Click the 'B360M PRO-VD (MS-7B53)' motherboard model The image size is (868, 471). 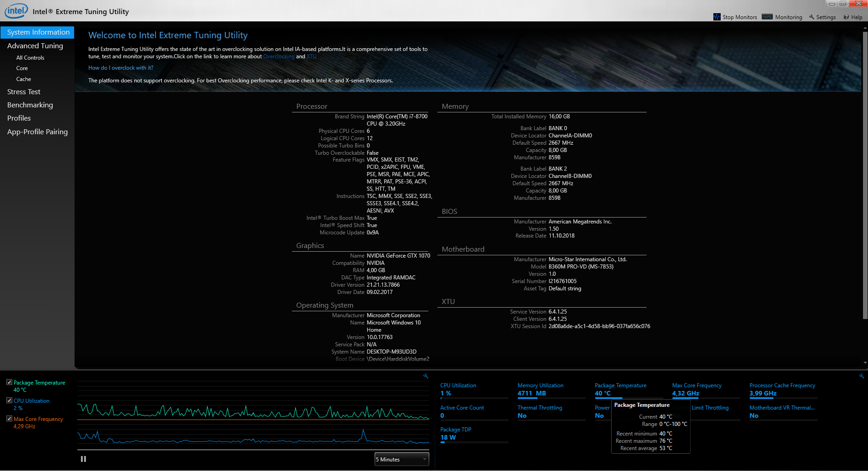coord(581,267)
